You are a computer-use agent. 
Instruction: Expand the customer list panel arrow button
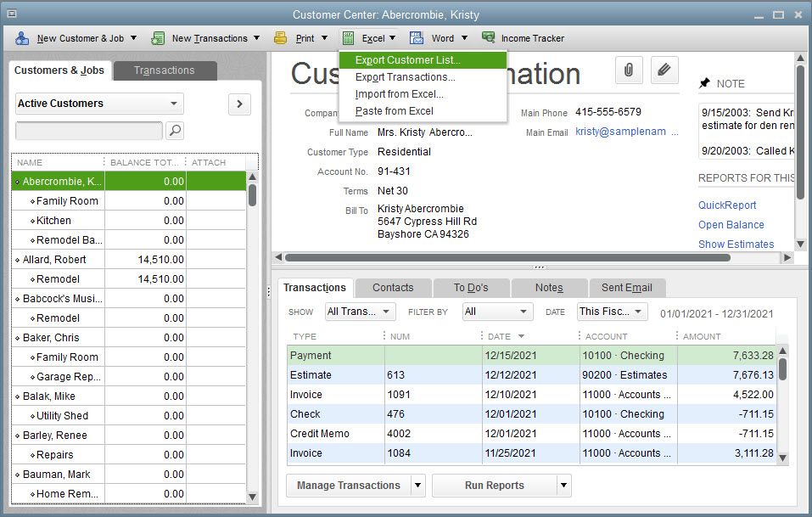[x=239, y=104]
